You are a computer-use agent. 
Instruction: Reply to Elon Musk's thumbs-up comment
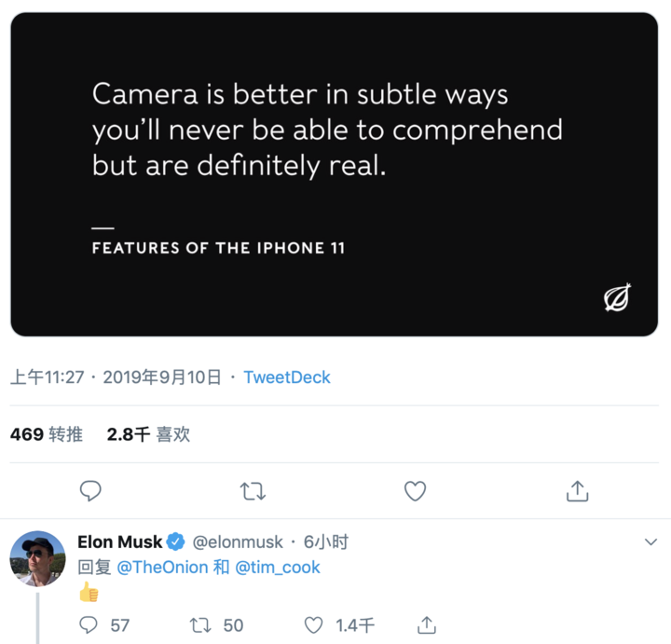89,625
